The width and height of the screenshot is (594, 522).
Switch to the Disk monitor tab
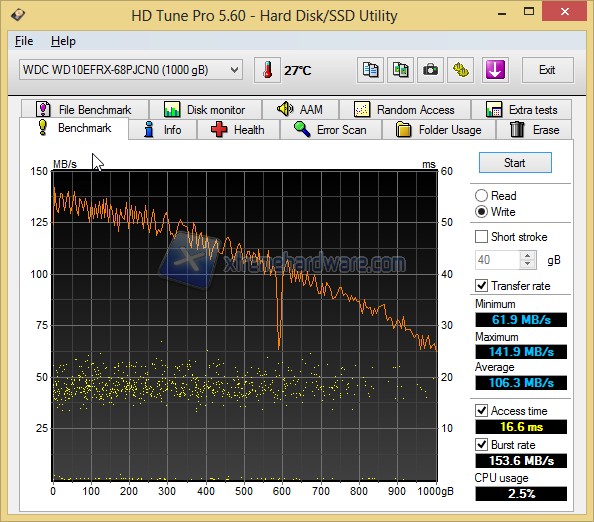click(205, 109)
